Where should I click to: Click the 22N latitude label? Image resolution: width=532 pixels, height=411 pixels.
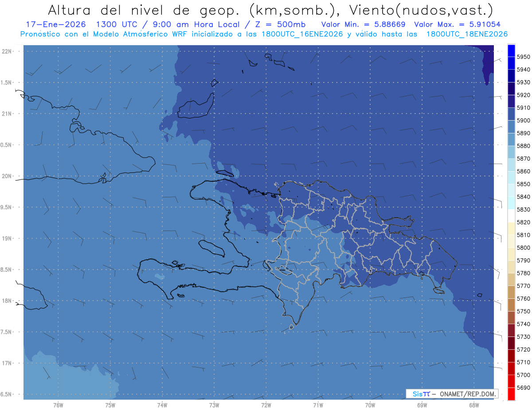coord(7,51)
